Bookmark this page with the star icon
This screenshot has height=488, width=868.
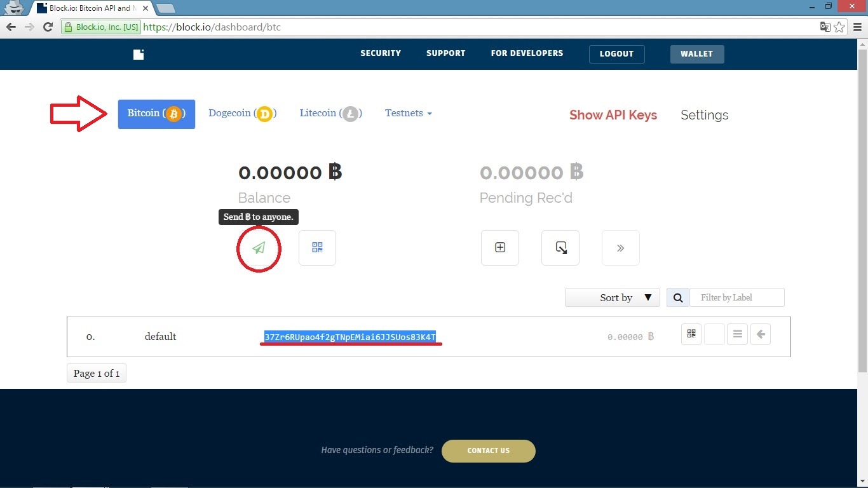point(839,27)
